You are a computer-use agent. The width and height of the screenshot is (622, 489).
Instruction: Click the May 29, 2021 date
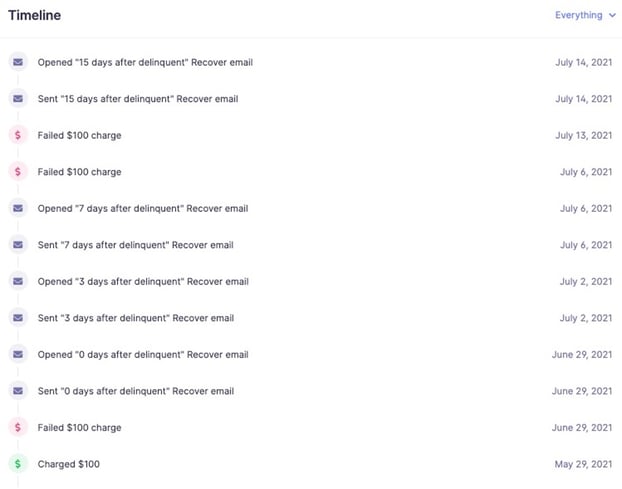point(583,464)
